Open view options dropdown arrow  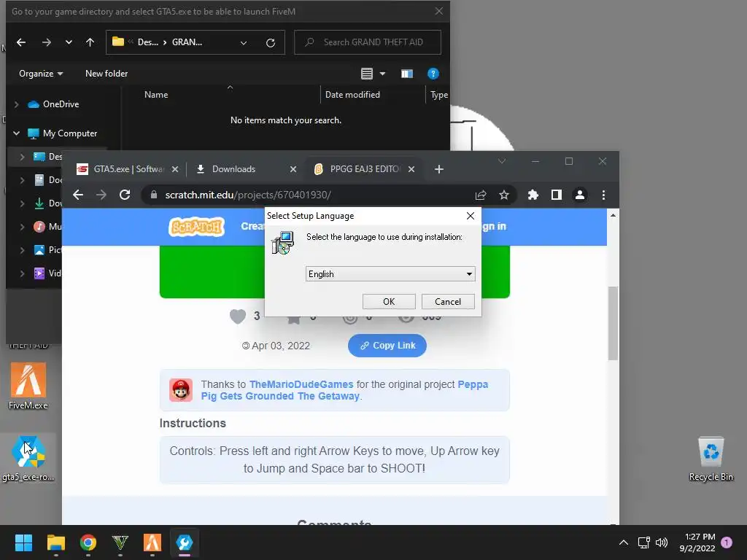pyautogui.click(x=382, y=74)
